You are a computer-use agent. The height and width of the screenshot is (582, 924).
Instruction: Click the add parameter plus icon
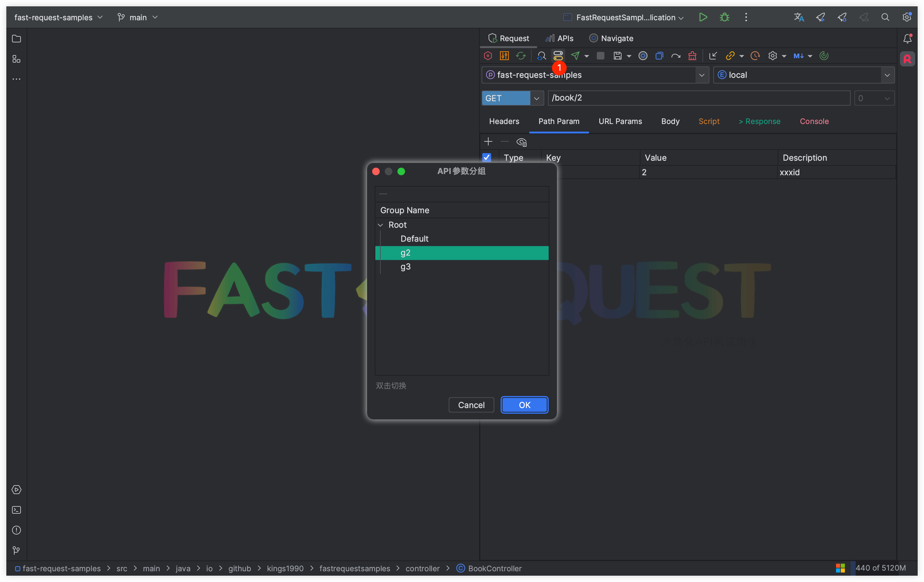point(488,142)
